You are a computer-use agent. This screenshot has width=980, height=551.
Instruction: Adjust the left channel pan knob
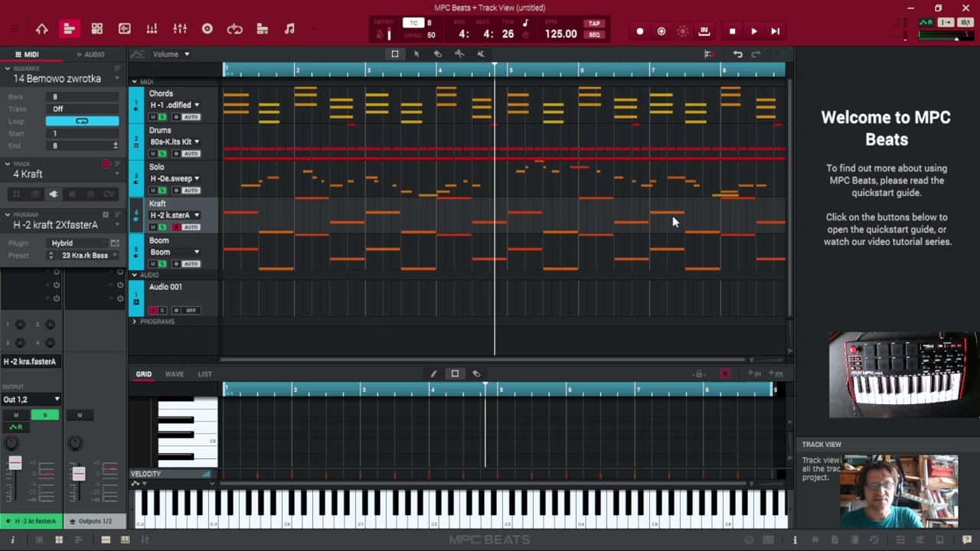pos(11,443)
